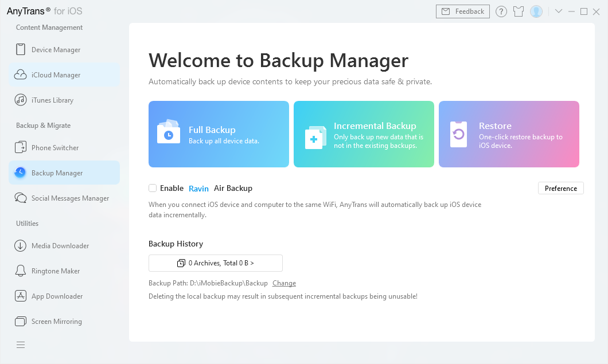The height and width of the screenshot is (364, 608).
Task: Select Ringtone Maker bell icon
Action: tap(21, 271)
